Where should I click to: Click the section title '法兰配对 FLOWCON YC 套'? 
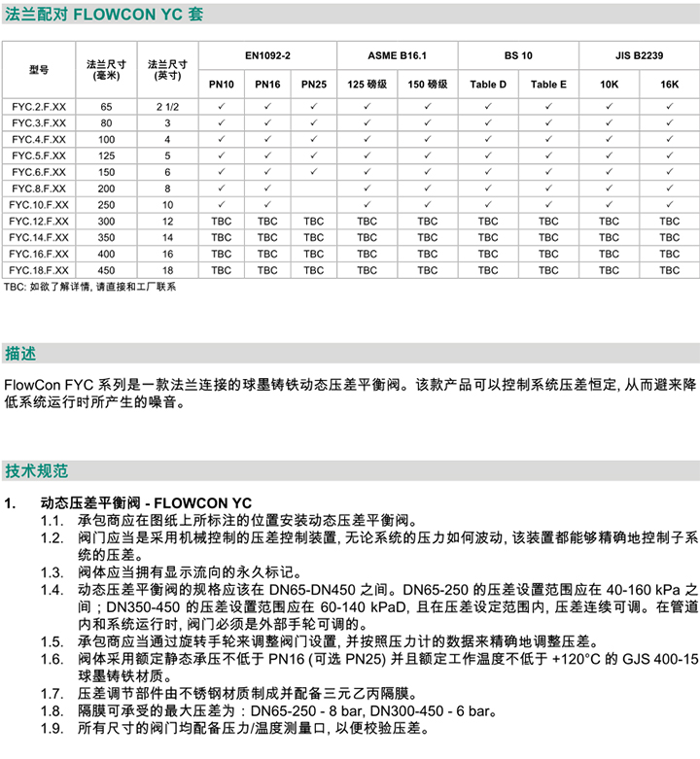tap(104, 15)
